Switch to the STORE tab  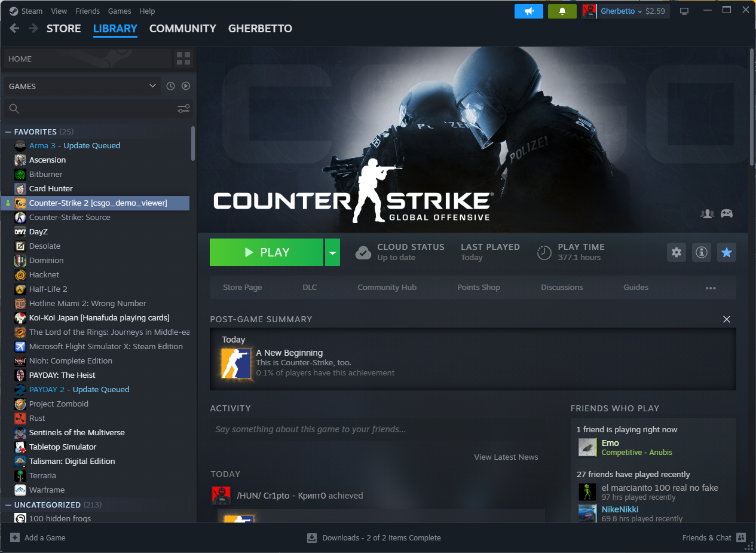(x=63, y=28)
